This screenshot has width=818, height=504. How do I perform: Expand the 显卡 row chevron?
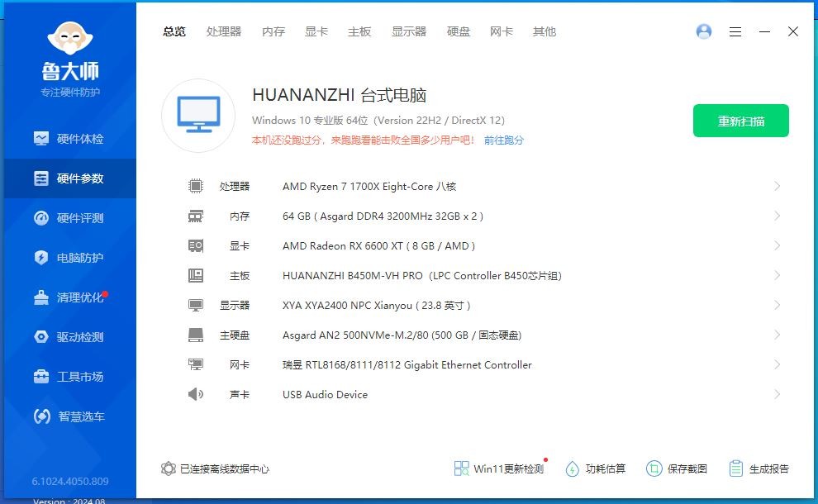pyautogui.click(x=777, y=245)
